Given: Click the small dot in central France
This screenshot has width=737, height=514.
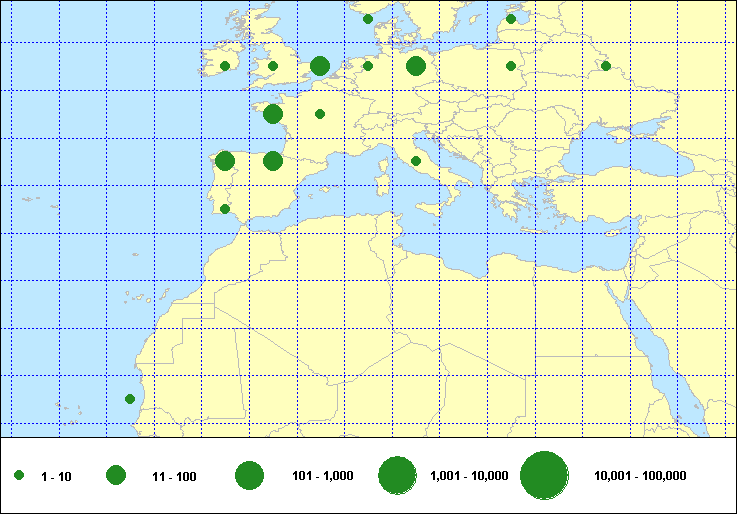Looking at the screenshot, I should tap(320, 113).
